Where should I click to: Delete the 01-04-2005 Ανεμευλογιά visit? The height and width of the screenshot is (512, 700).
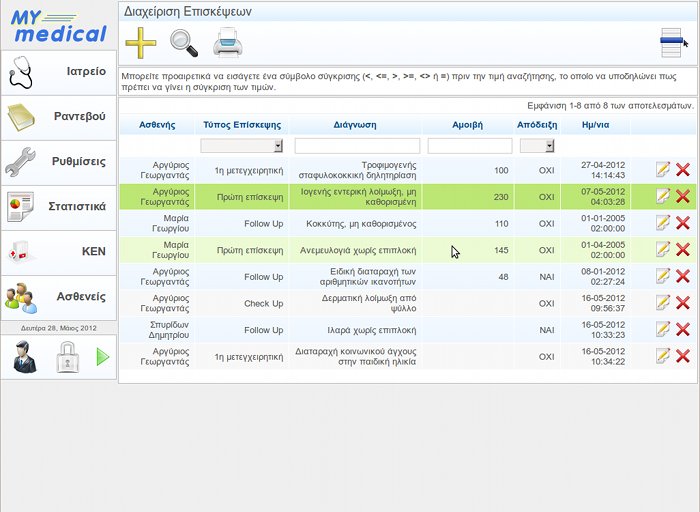(683, 250)
